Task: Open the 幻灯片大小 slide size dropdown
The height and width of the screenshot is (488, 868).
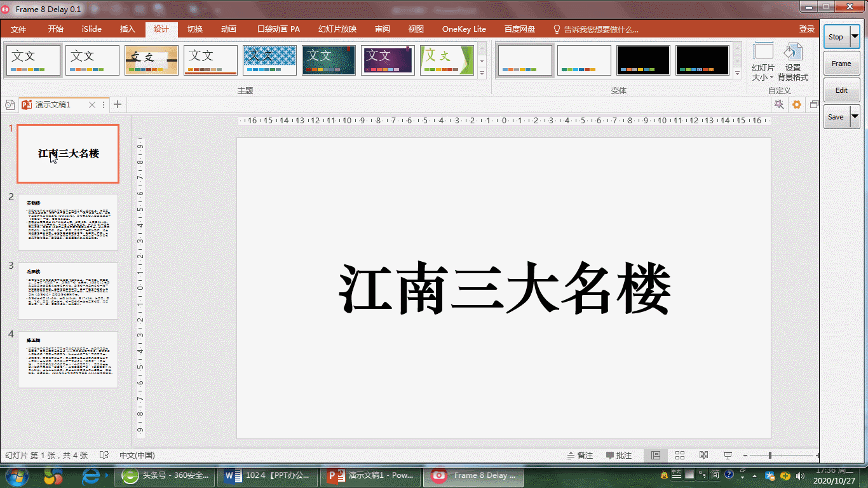Action: pos(763,62)
